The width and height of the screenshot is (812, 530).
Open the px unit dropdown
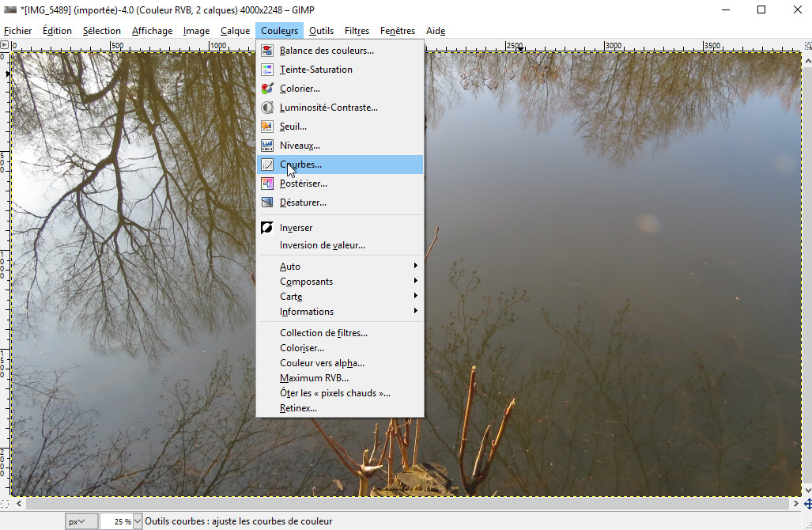(x=81, y=522)
